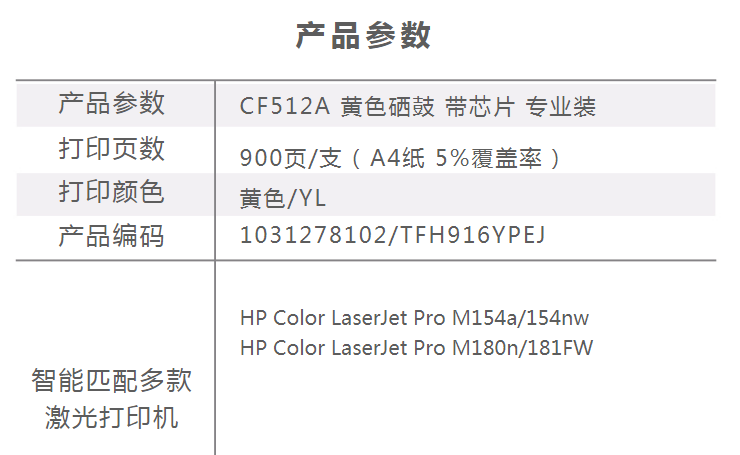Click the 专业装 text in first row

tap(561, 106)
